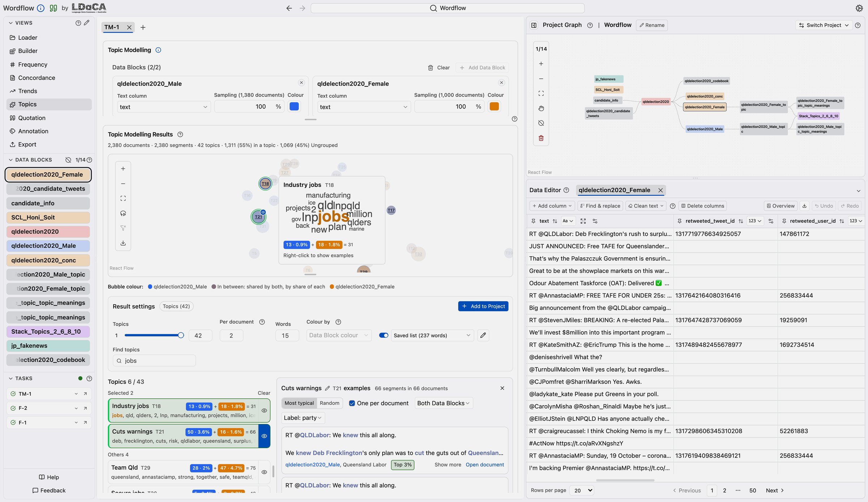This screenshot has height=502, width=868.
Task: Switch to qldelection2020_Female Data Editor tab
Action: [614, 190]
